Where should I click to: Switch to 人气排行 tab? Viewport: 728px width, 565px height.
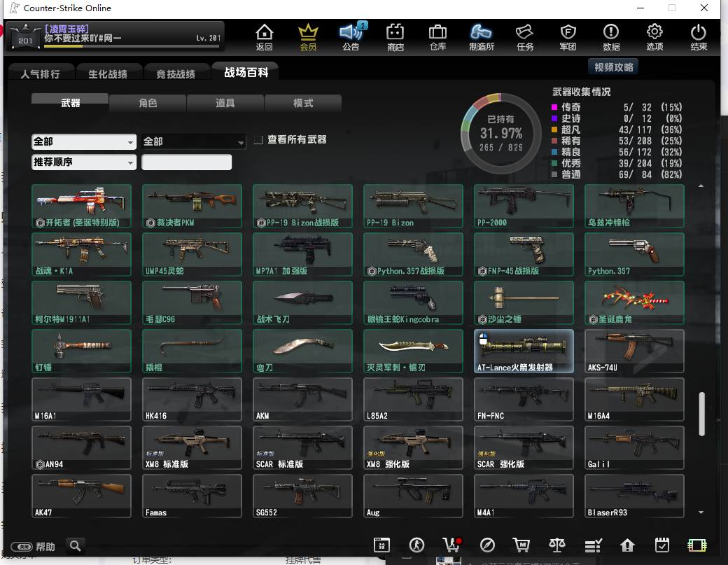tap(41, 74)
